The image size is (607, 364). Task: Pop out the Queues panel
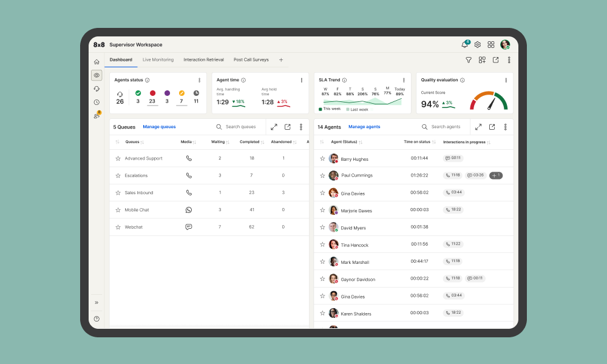(x=288, y=127)
